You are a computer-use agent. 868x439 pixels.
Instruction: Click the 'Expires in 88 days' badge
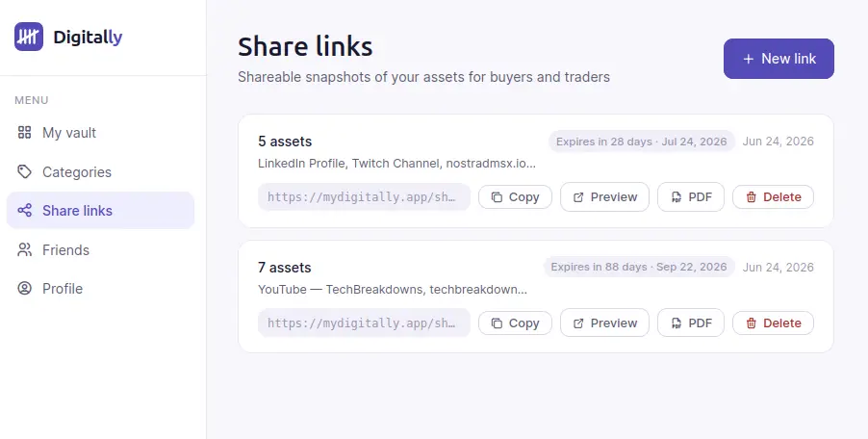(x=639, y=267)
